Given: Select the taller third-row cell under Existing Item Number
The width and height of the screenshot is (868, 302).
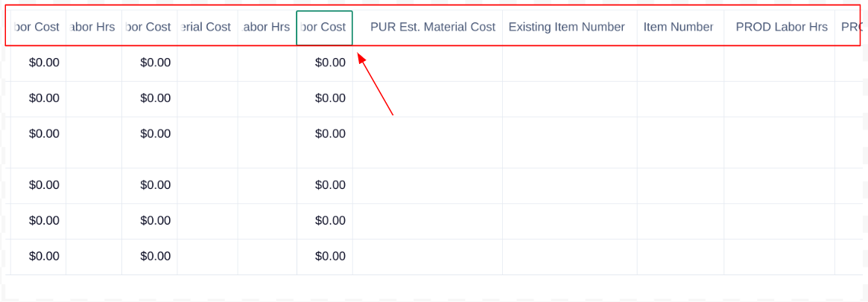Looking at the screenshot, I should pos(570,142).
